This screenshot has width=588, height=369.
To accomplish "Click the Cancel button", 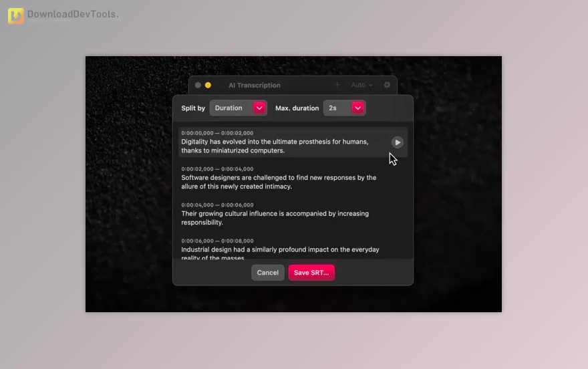I will click(267, 273).
